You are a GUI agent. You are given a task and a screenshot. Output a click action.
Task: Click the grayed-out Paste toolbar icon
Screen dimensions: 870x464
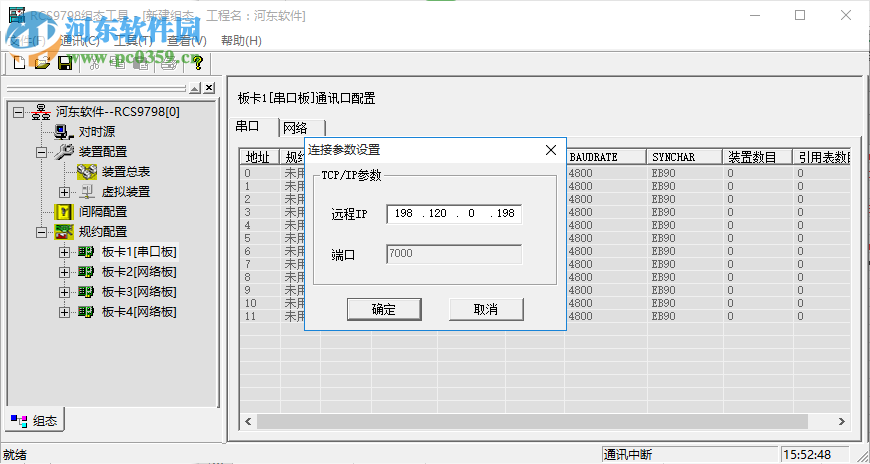pyautogui.click(x=140, y=63)
